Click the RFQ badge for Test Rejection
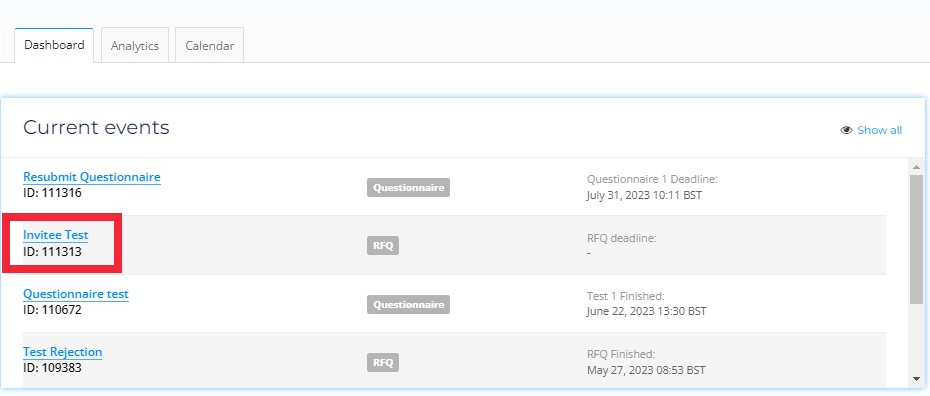 pos(383,362)
